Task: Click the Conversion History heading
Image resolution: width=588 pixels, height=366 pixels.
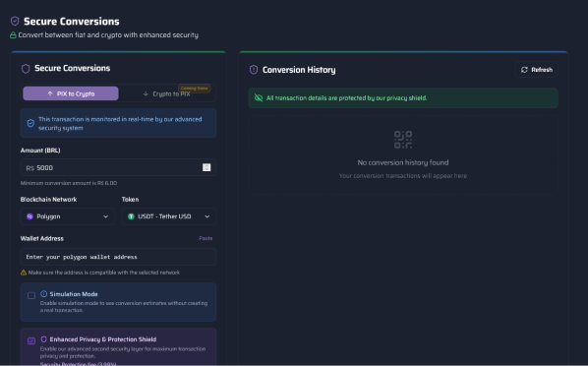Action: click(299, 70)
